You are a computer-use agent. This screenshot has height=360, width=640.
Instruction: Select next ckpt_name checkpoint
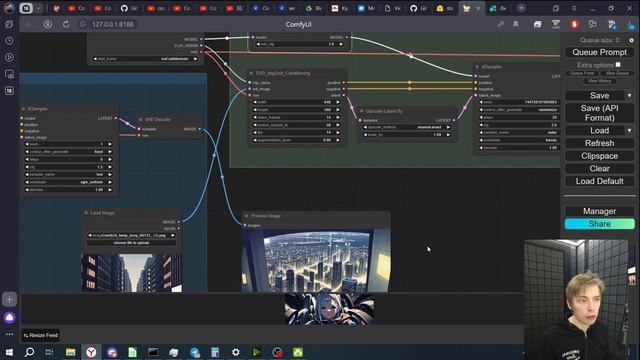pyautogui.click(x=196, y=59)
